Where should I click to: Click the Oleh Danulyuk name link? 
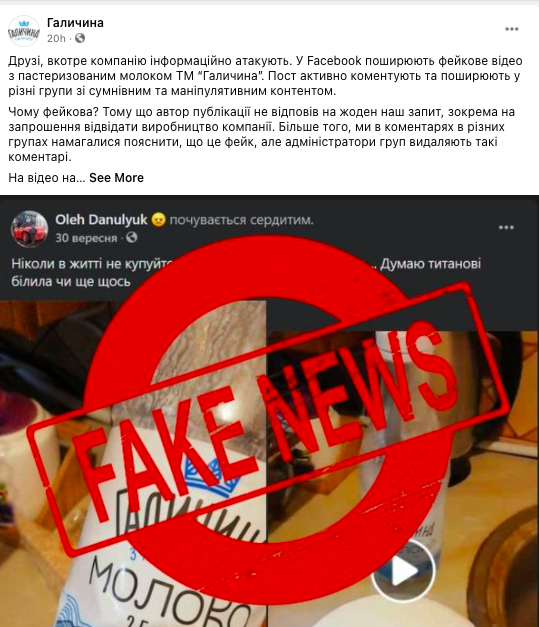point(101,220)
